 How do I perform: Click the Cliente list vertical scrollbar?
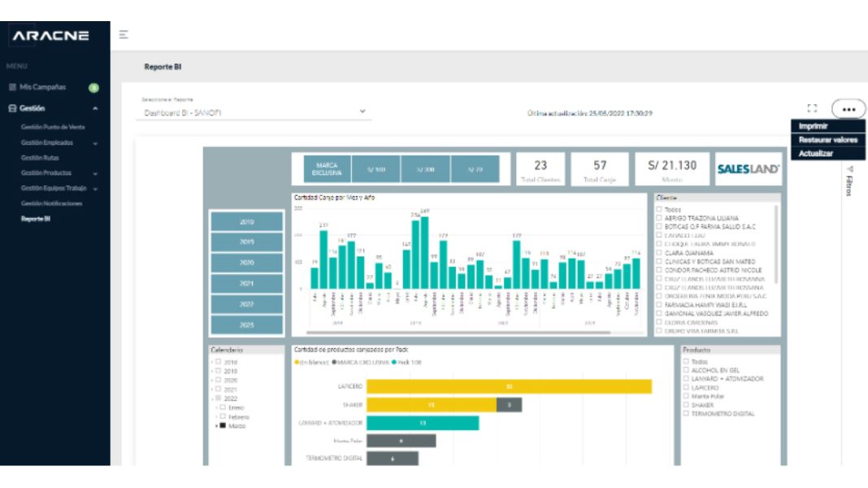pyautogui.click(x=776, y=244)
